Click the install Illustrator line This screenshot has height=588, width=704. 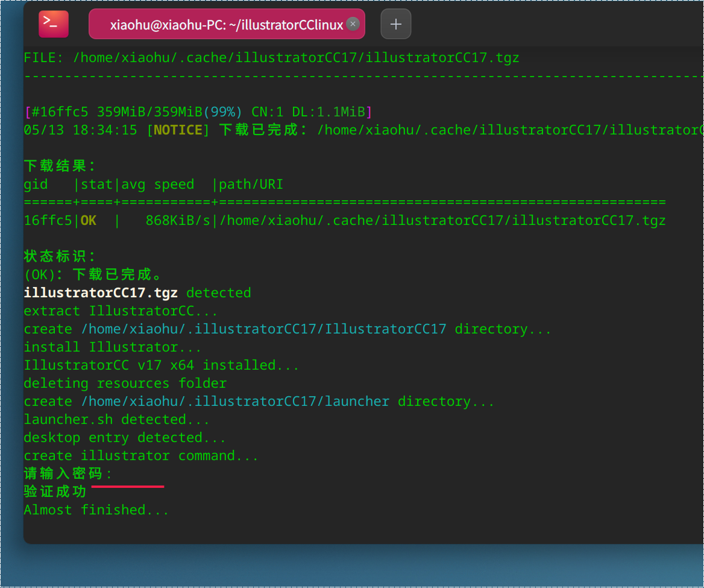(112, 347)
